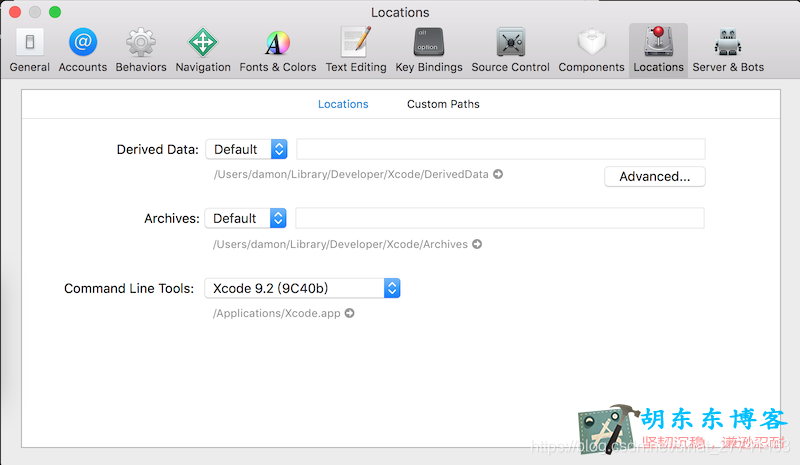Screen dimensions: 800x465
Task: Open the Archives Default dropdown
Action: tap(245, 218)
